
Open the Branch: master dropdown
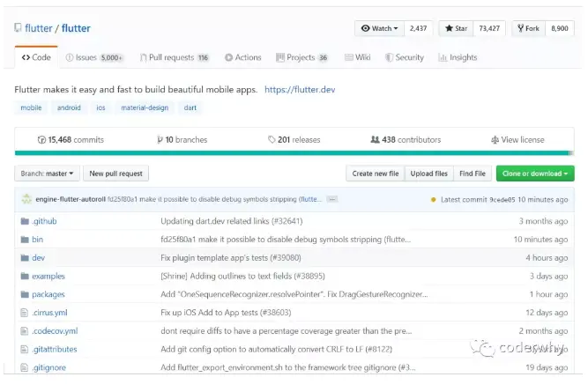(x=48, y=174)
